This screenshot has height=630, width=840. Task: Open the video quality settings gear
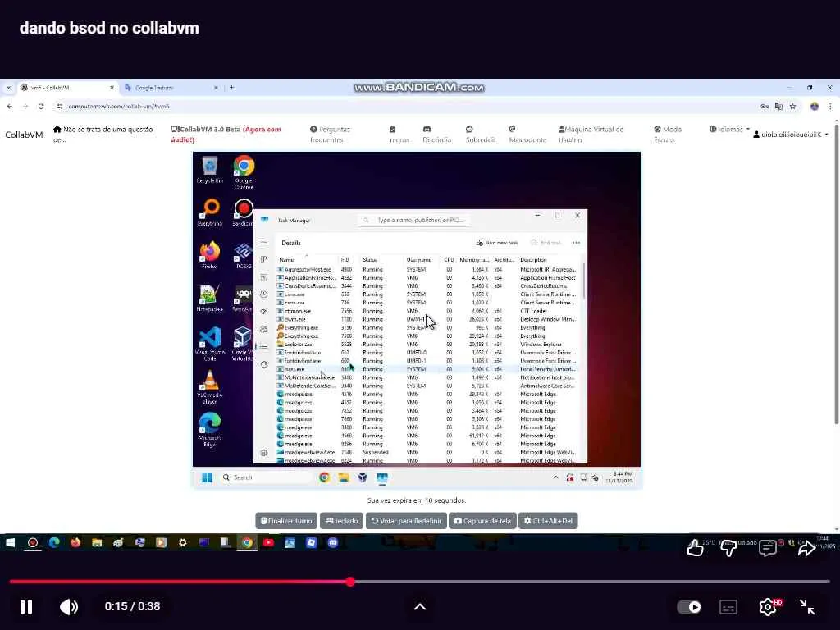(x=768, y=606)
